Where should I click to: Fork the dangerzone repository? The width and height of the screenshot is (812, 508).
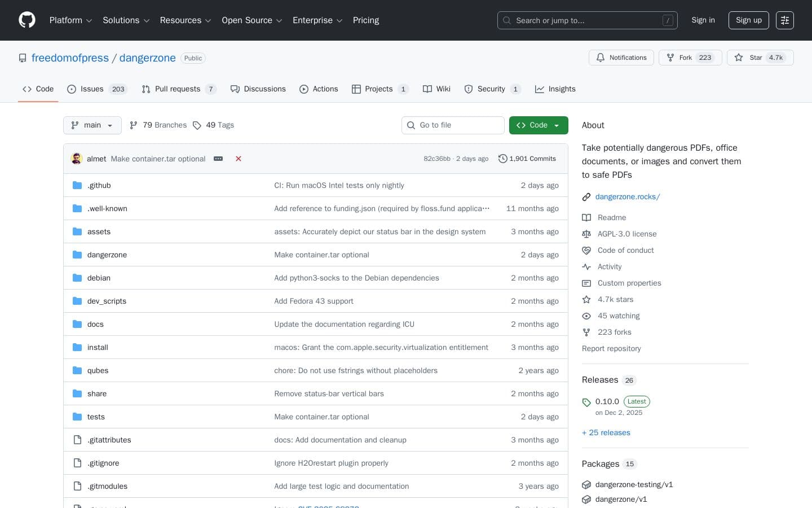coord(690,58)
